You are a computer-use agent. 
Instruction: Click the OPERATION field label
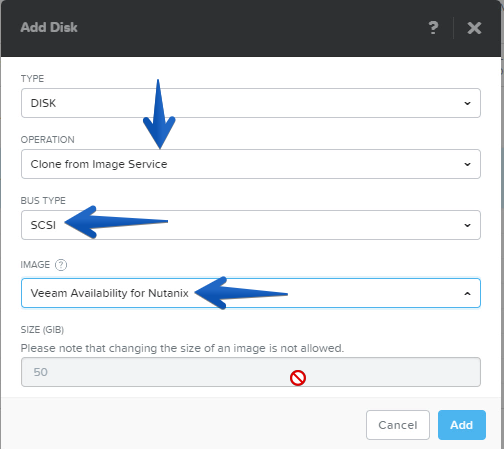(48, 140)
